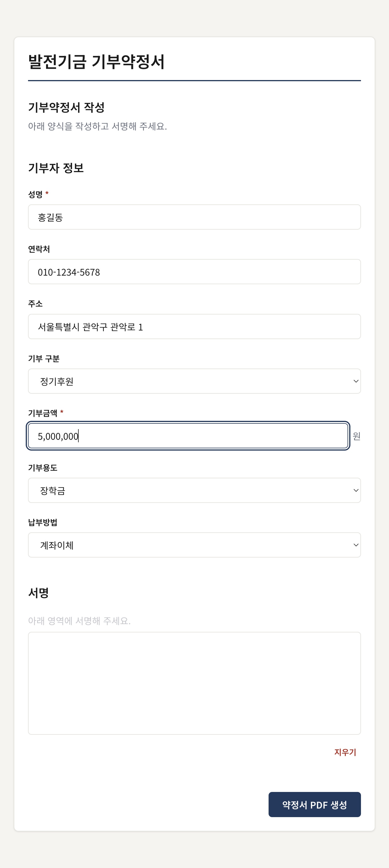Clear the signature with 지우기
Image resolution: width=389 pixels, height=868 pixels.
tap(345, 752)
